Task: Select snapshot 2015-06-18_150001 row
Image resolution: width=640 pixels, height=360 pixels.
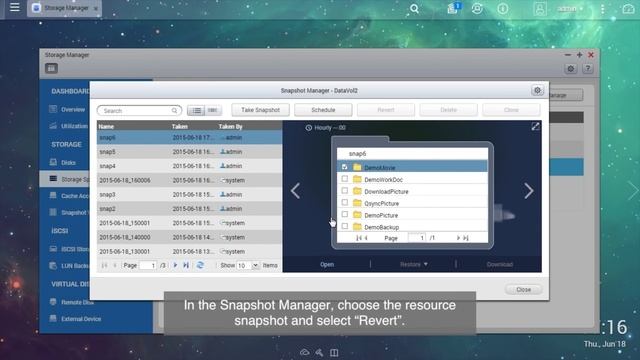Action: [x=189, y=223]
